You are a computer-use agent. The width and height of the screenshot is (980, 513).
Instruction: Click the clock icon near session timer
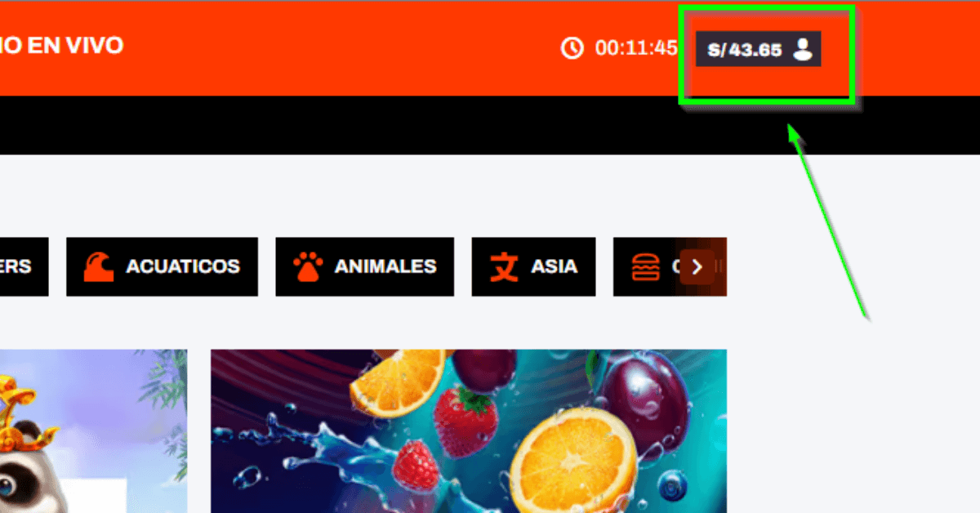pyautogui.click(x=572, y=48)
